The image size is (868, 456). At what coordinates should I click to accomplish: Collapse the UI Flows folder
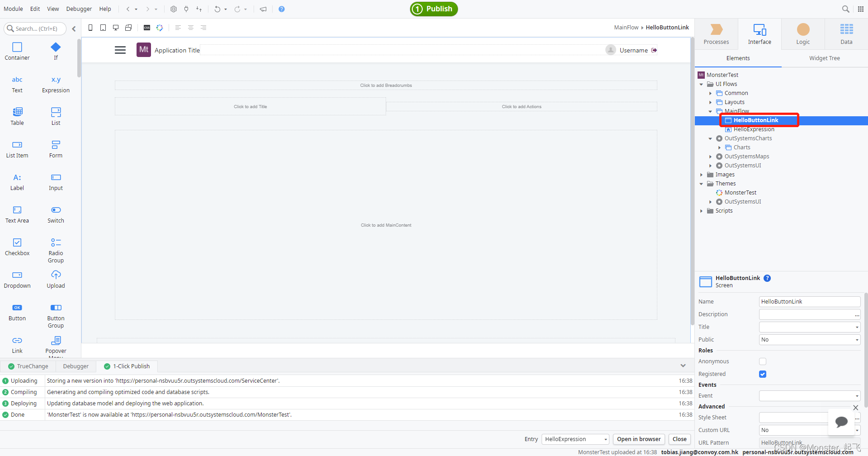click(x=701, y=84)
